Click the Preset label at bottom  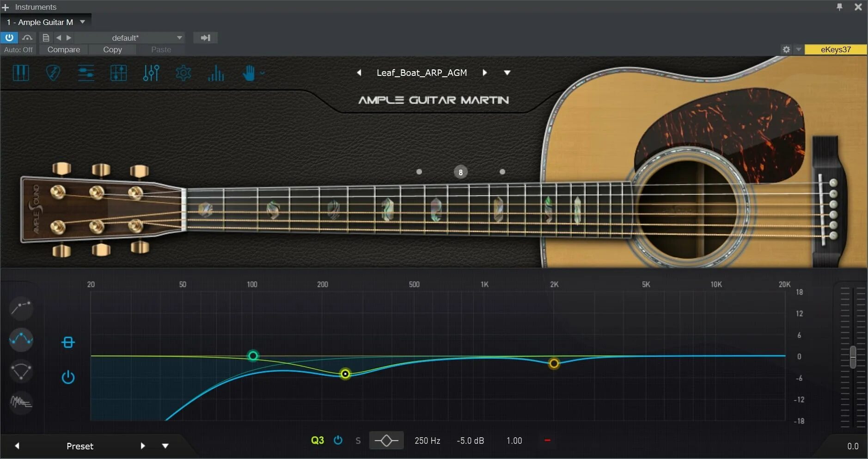80,446
